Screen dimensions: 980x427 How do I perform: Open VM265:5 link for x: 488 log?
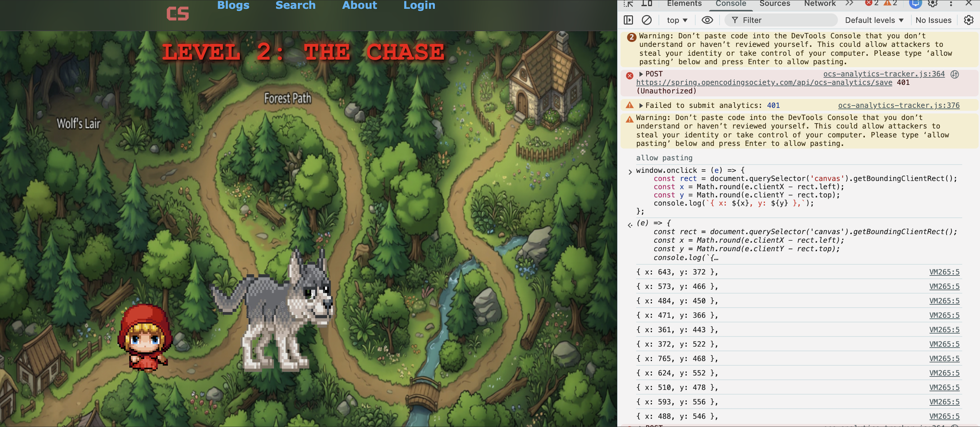tap(944, 417)
